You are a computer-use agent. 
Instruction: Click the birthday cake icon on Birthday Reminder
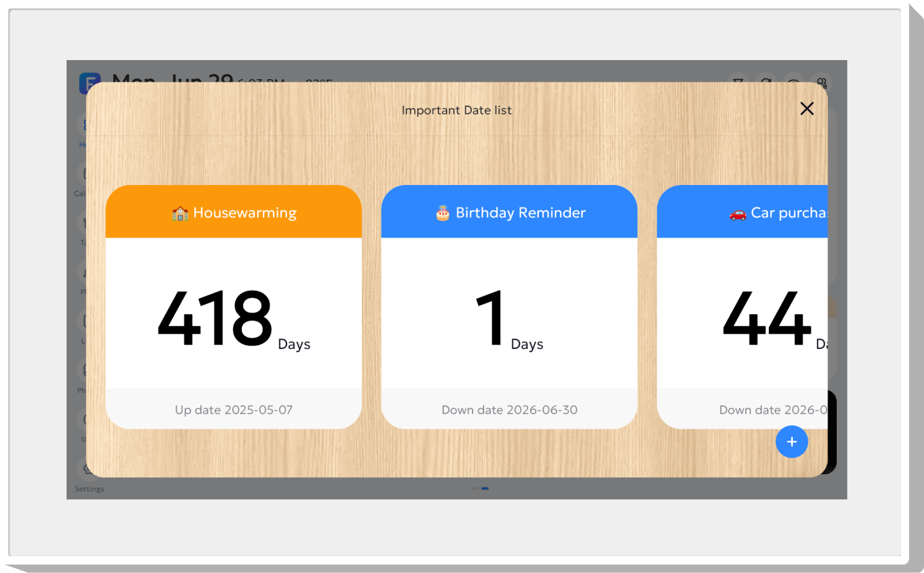pos(443,213)
